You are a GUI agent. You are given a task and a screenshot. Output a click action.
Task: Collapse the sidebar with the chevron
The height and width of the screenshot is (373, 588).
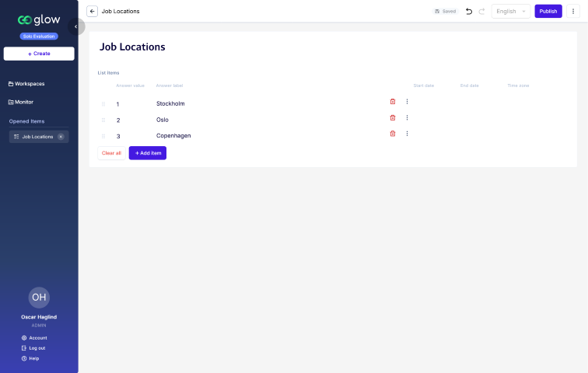tap(76, 26)
